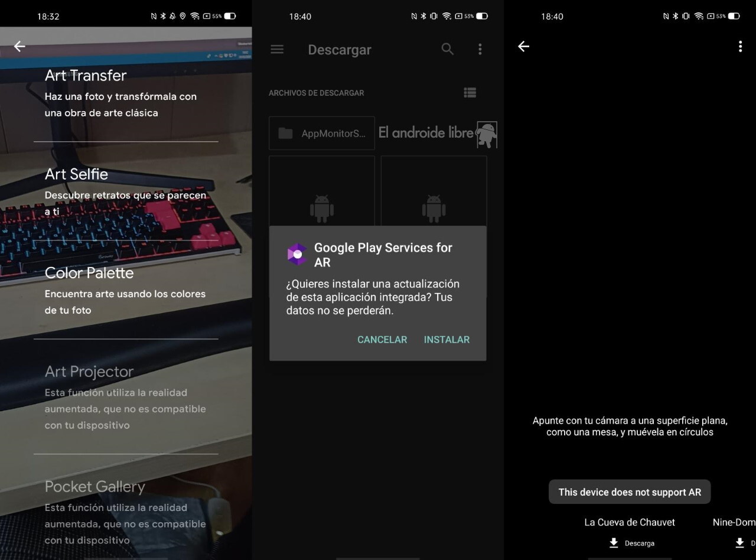Screen dimensions: 756x560
Task: Switch to list view in Archivos de Descargar
Action: pyautogui.click(x=470, y=93)
